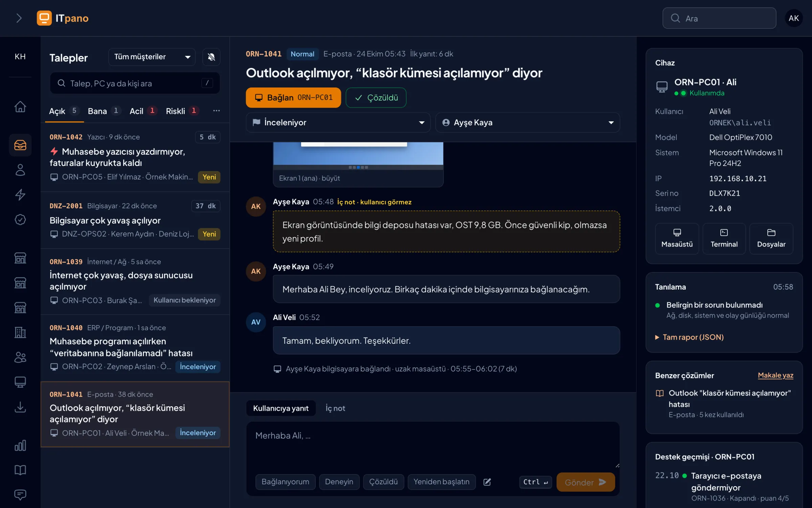
Task: Switch to the Acil tab
Action: coord(143,111)
